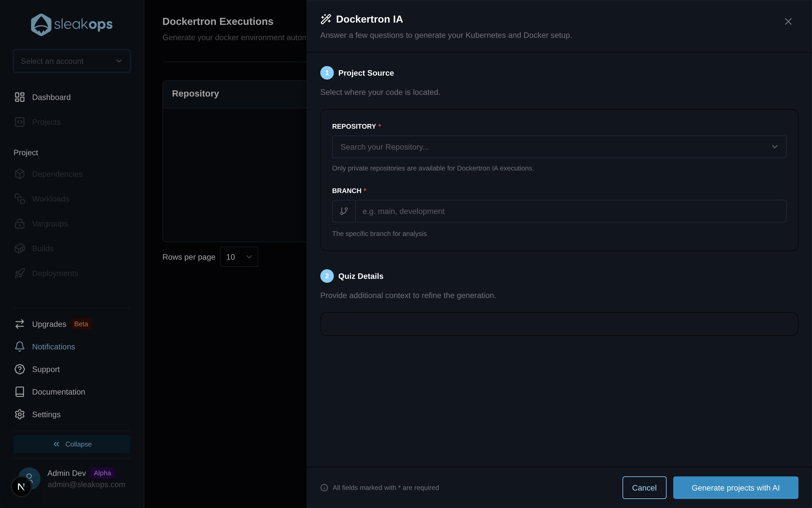The image size is (812, 508).
Task: Open Deployments in the sidebar
Action: coord(72,273)
